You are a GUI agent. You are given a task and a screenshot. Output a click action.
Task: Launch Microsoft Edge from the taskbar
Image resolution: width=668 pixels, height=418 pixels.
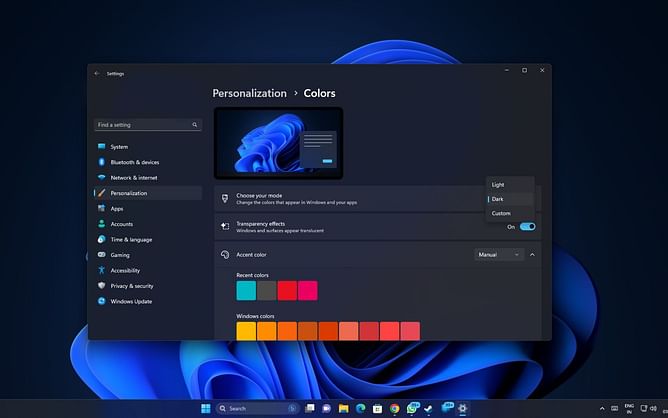click(x=360, y=408)
